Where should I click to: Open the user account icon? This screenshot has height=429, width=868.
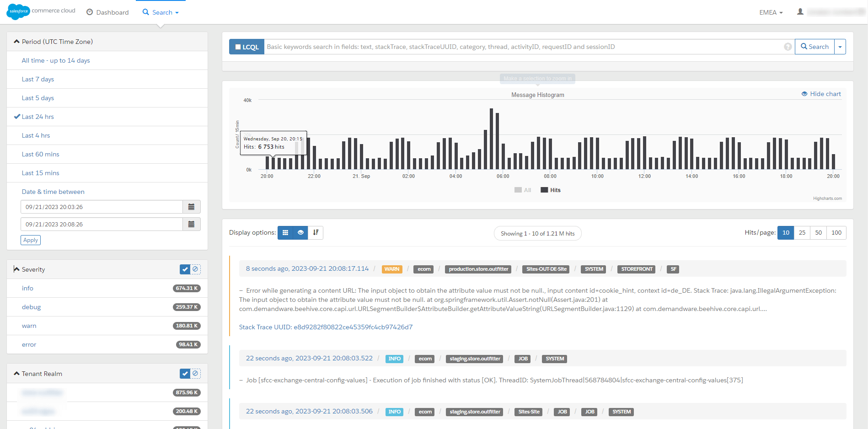800,11
